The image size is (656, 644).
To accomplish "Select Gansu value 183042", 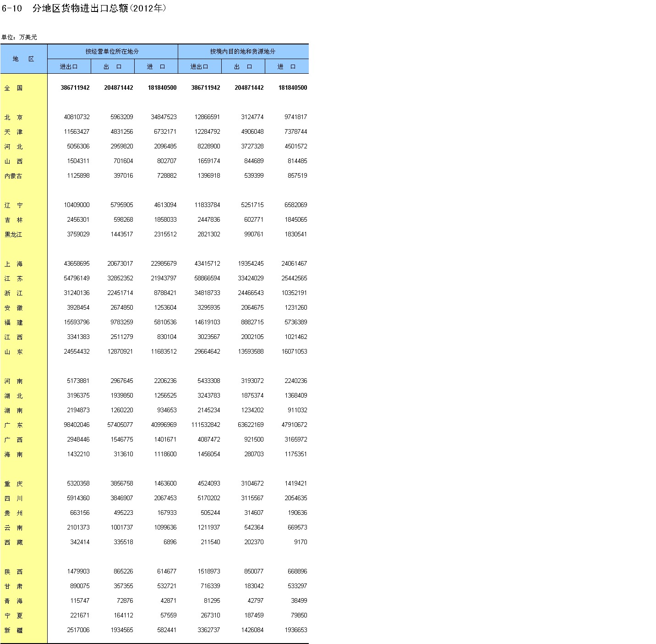I will click(254, 586).
